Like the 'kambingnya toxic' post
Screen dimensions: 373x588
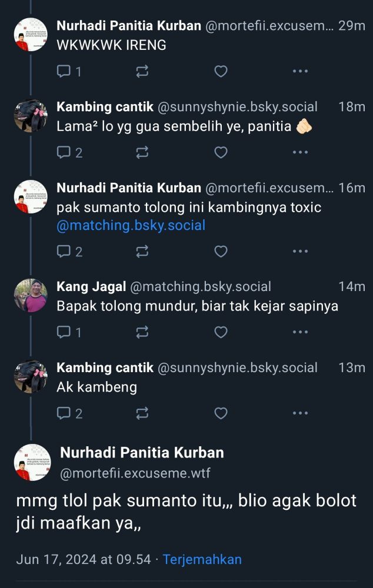pyautogui.click(x=221, y=251)
